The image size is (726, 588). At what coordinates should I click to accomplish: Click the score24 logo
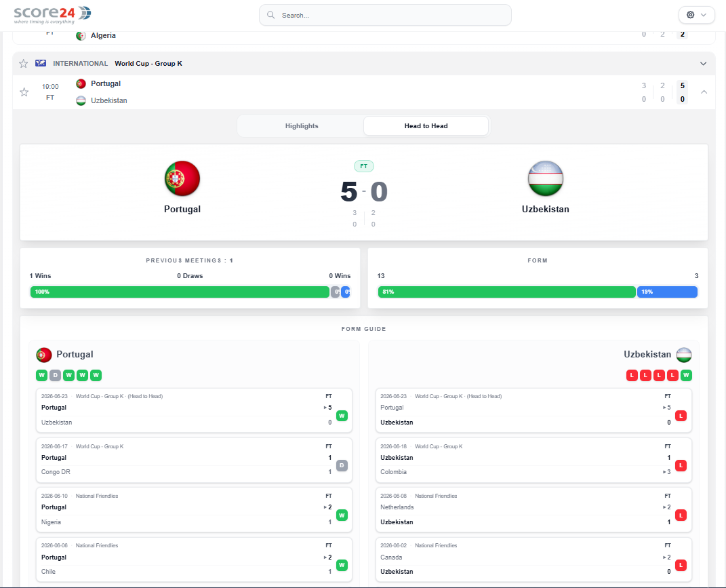tap(52, 15)
